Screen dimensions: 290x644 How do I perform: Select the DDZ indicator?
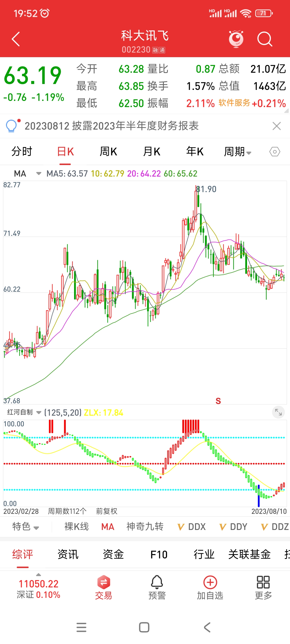click(275, 527)
